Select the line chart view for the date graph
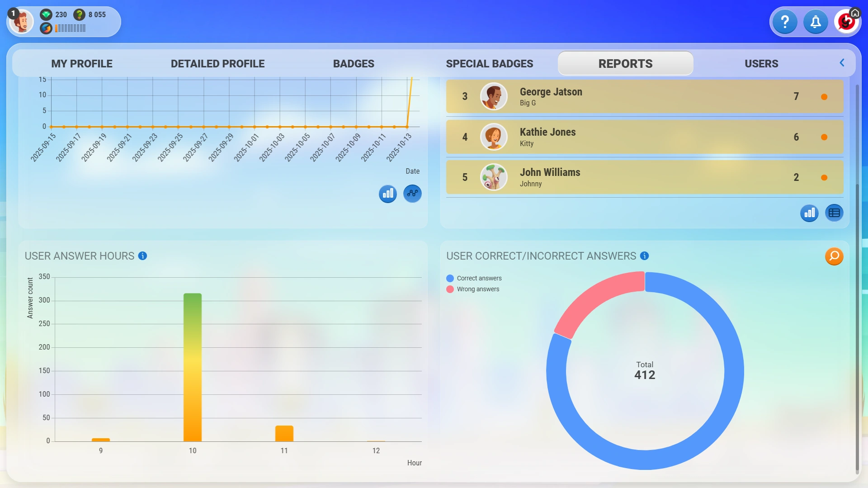The image size is (868, 488). click(x=412, y=194)
